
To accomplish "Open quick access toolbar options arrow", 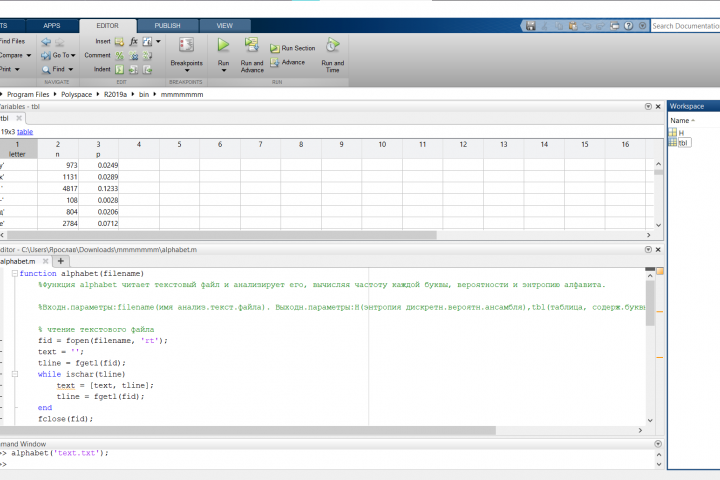I will [642, 26].
